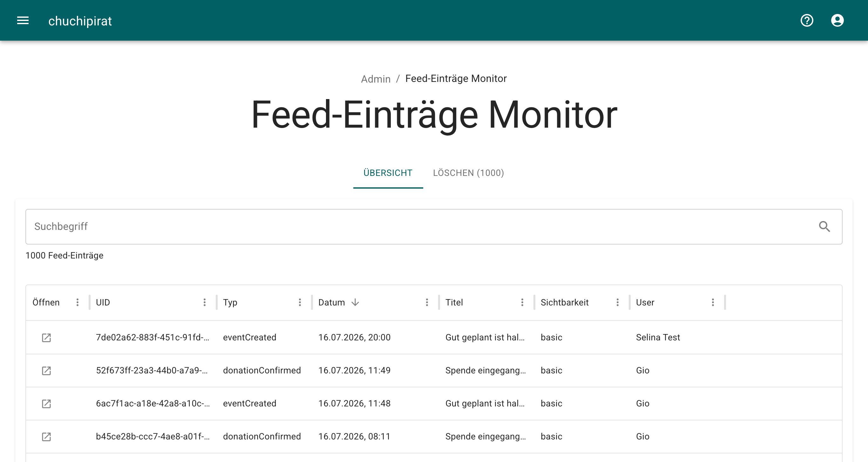Click the UID 52f673ff-23a3-44b0-a7a9
868x462 pixels.
(152, 371)
